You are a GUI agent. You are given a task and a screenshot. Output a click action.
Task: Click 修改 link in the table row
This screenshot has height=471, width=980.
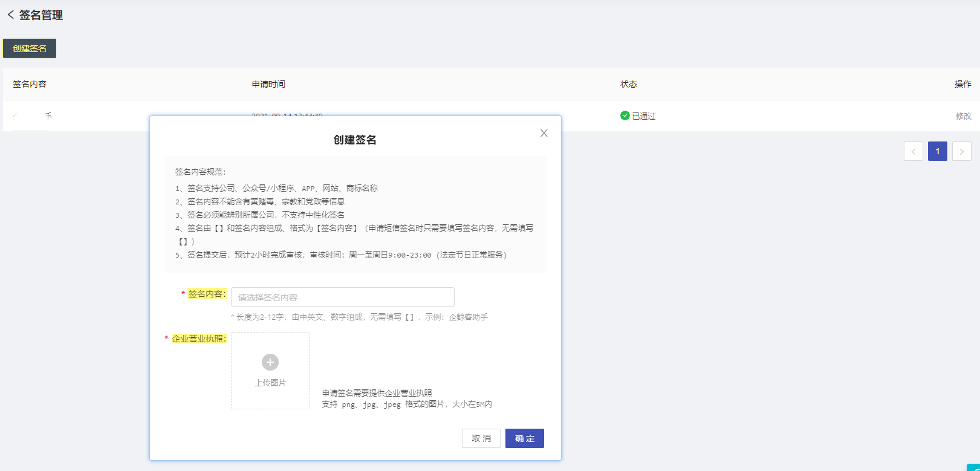[964, 116]
